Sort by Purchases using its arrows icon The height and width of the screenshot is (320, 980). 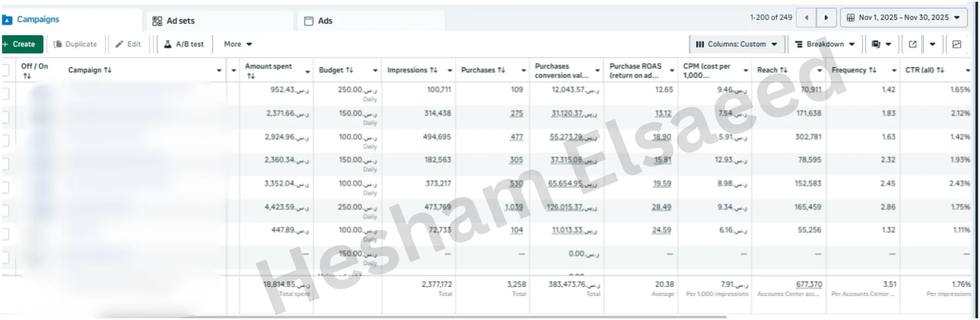point(501,70)
